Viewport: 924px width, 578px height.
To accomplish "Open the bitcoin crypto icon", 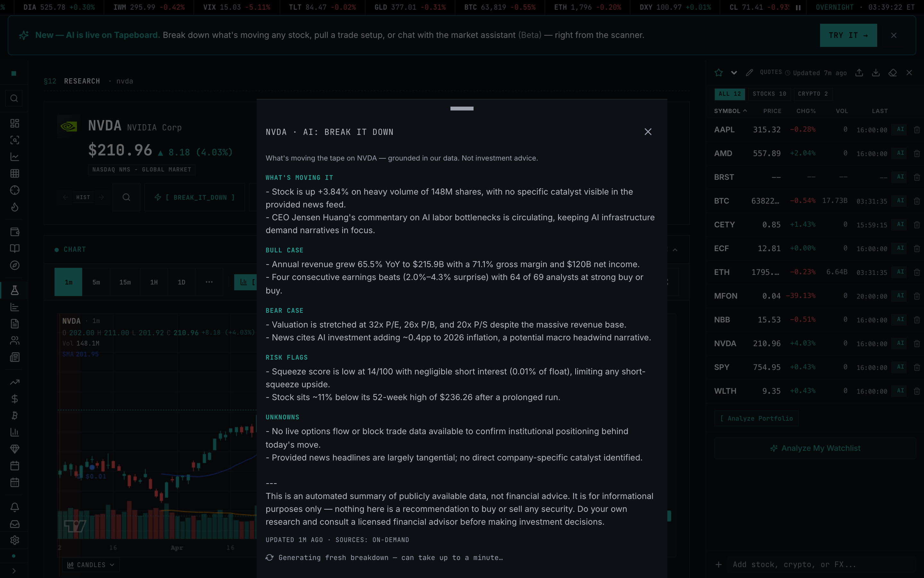I will click(x=14, y=416).
